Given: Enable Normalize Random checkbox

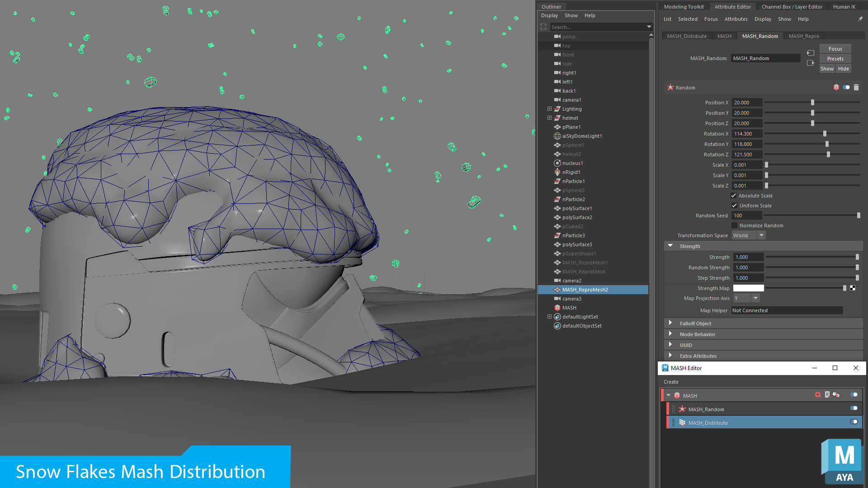Looking at the screenshot, I should (x=734, y=225).
